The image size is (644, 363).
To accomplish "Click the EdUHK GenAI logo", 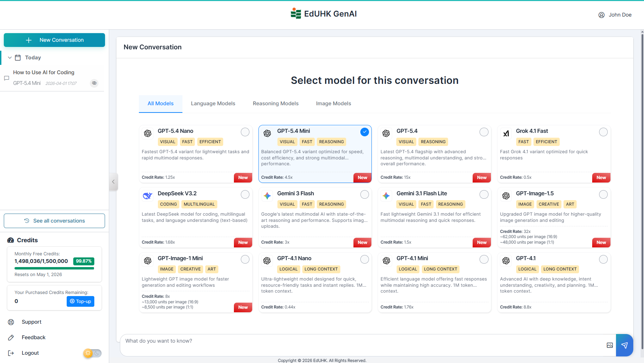I will click(296, 13).
